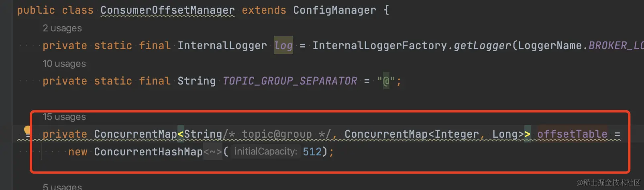Open the "15 usages" hint above offsetTable
644x190 pixels.
pyautogui.click(x=64, y=117)
